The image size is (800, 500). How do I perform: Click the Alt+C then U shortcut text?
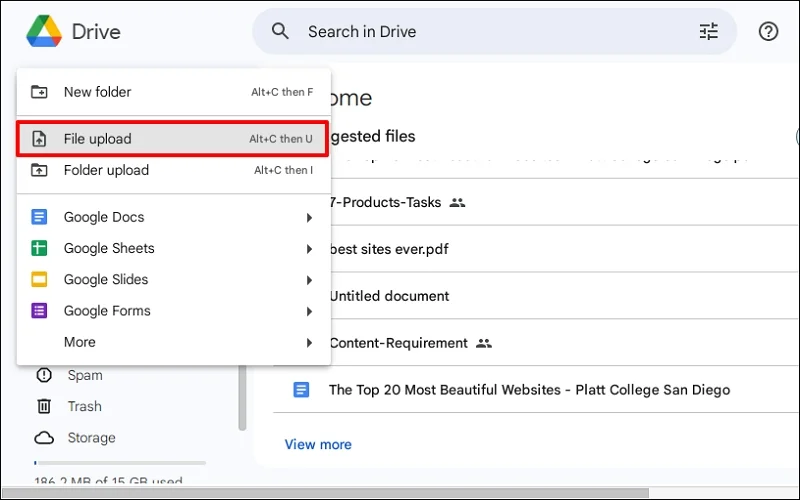tap(281, 139)
